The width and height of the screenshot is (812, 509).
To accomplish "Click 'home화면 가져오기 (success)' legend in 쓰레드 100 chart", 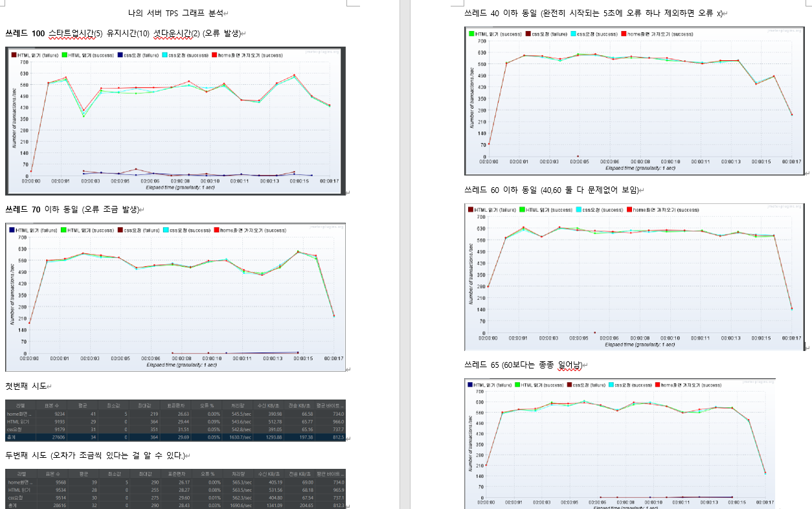I will pos(248,55).
